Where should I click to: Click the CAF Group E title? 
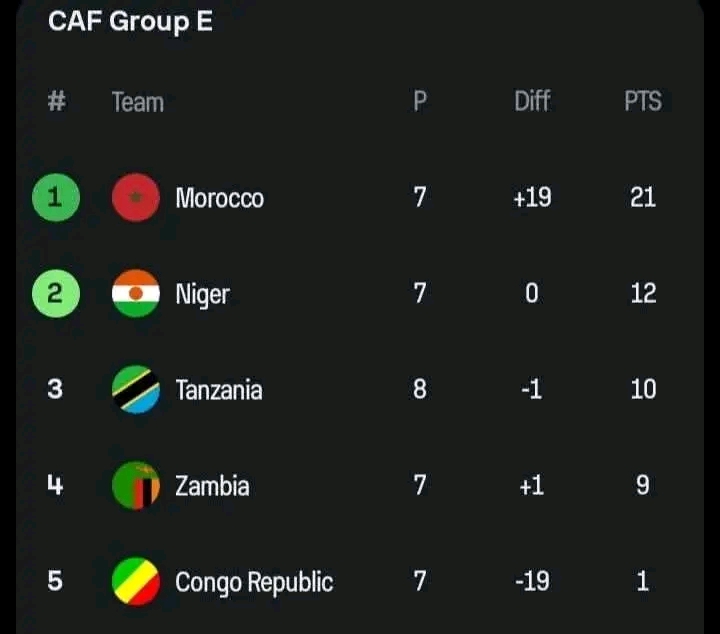130,22
